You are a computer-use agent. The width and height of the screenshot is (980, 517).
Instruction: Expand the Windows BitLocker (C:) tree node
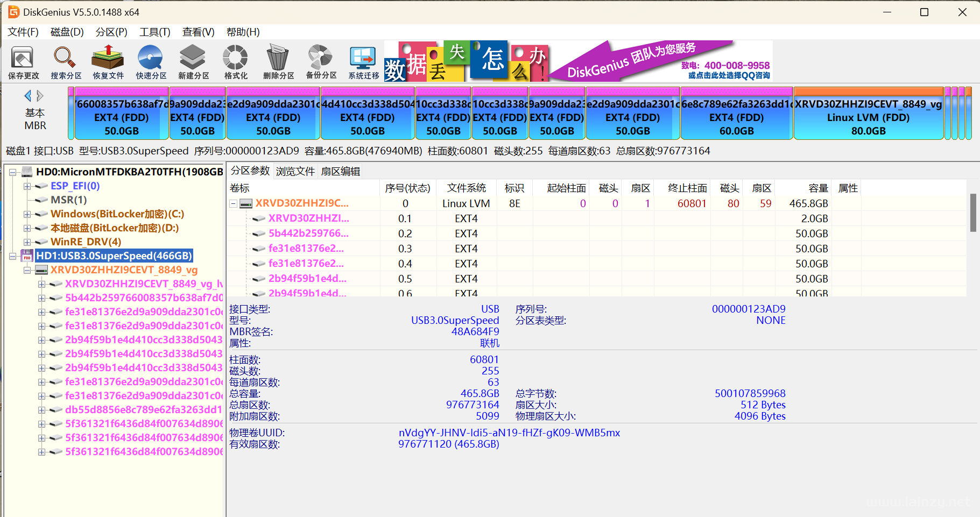(27, 214)
